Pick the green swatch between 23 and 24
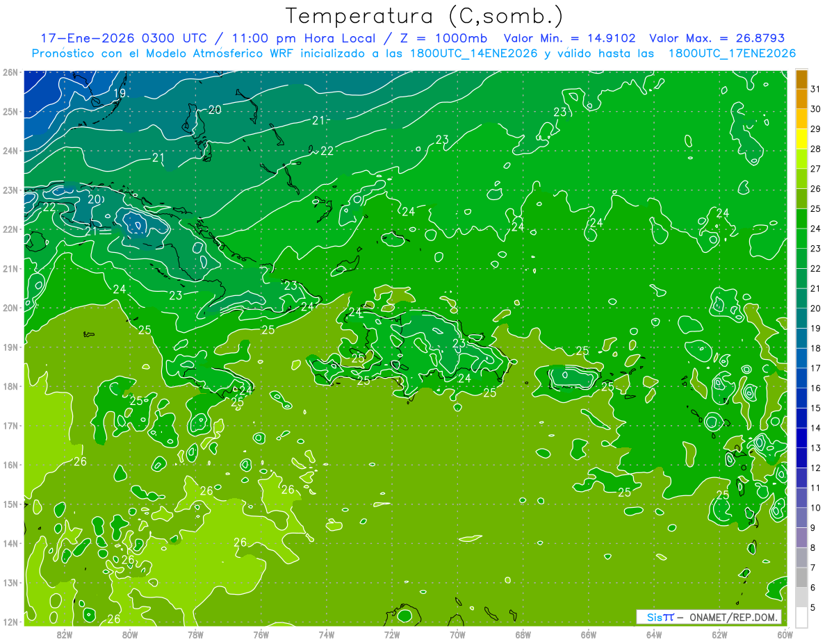834x644 pixels. pyautogui.click(x=802, y=238)
